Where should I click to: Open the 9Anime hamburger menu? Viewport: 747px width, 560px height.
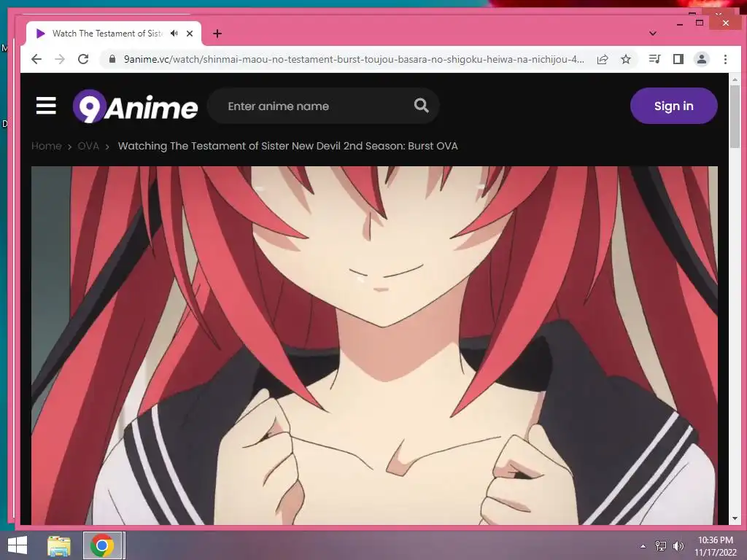tap(46, 106)
